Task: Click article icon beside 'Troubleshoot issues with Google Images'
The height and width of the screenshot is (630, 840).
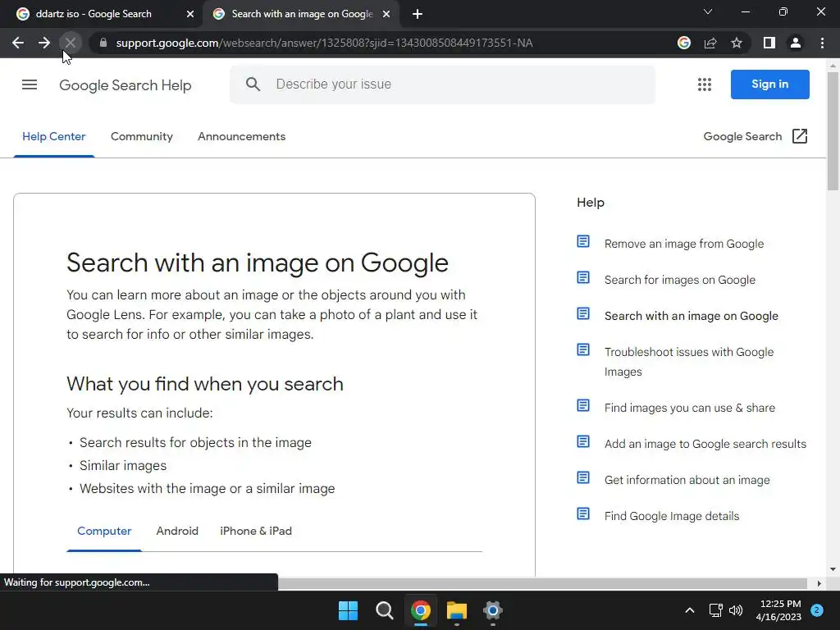Action: (583, 349)
